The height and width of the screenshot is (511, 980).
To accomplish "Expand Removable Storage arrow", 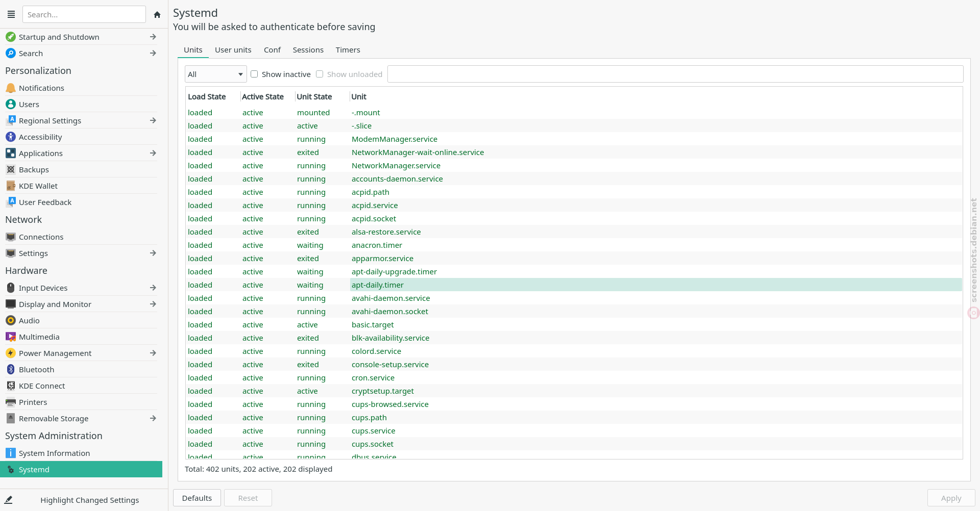I will (x=153, y=418).
